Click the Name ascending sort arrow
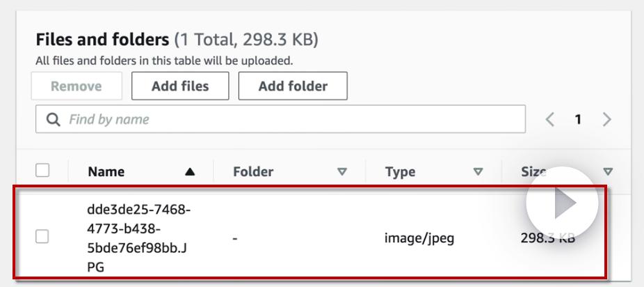644x287 pixels. click(x=190, y=172)
